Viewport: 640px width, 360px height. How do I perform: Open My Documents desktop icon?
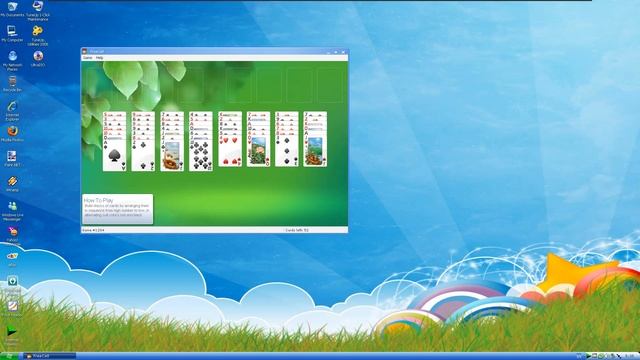(12, 9)
